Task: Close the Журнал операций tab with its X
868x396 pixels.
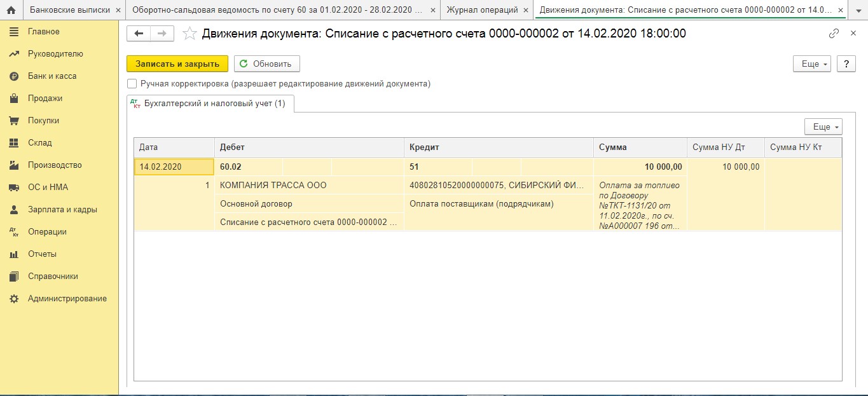Action: pos(525,11)
